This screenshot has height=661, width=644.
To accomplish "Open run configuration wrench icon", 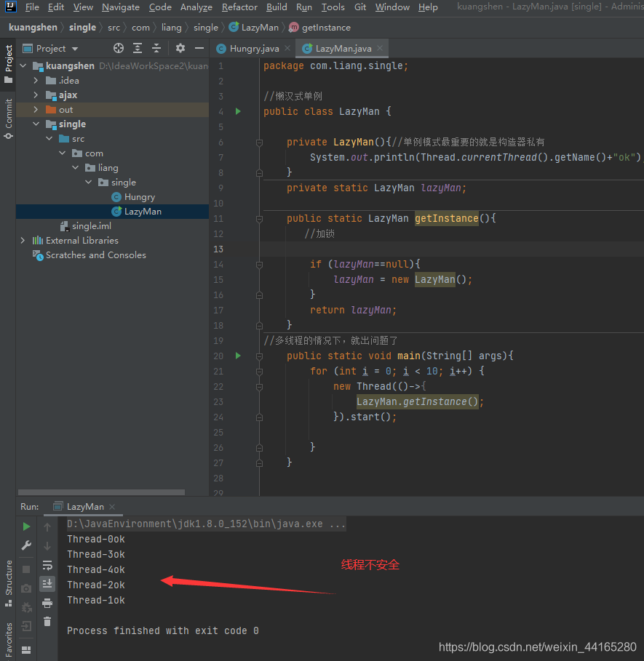I will (26, 545).
